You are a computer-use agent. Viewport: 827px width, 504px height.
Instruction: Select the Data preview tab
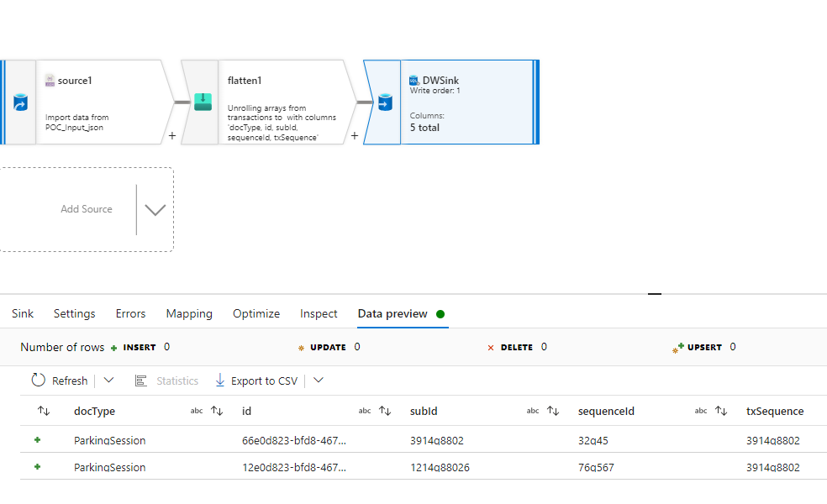click(x=392, y=313)
